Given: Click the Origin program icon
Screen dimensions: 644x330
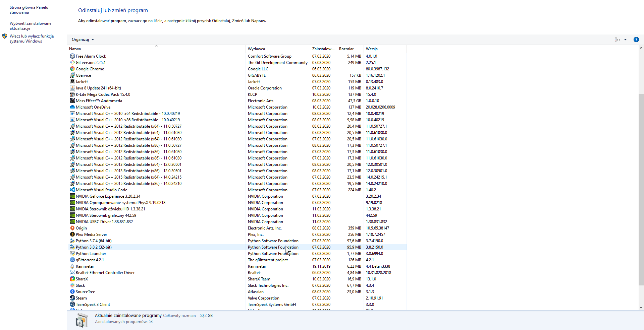Looking at the screenshot, I should click(x=72, y=228).
